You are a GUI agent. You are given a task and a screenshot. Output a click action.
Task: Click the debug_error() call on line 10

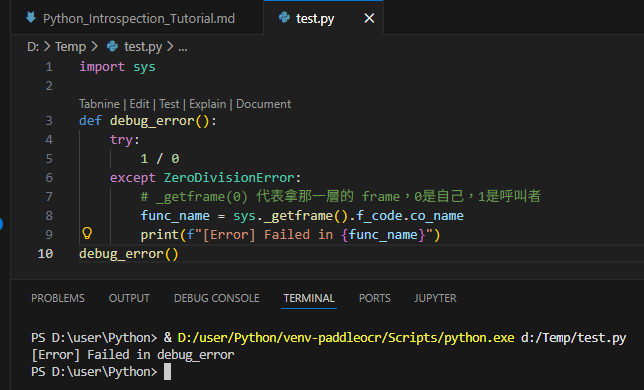pyautogui.click(x=129, y=254)
